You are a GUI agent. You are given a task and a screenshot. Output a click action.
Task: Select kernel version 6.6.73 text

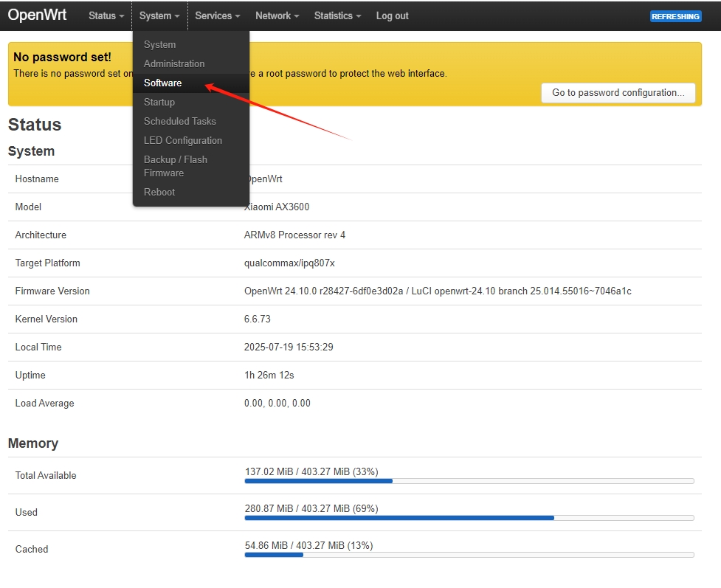click(257, 319)
